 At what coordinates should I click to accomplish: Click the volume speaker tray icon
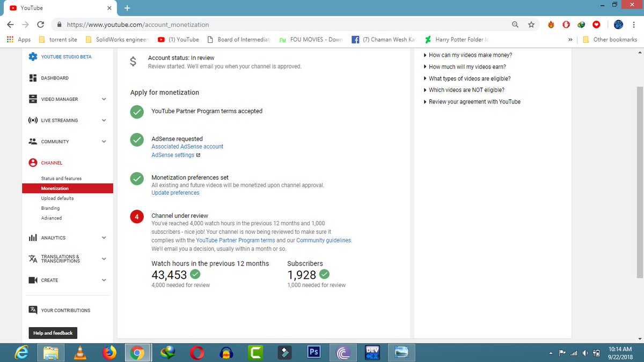pos(585,353)
